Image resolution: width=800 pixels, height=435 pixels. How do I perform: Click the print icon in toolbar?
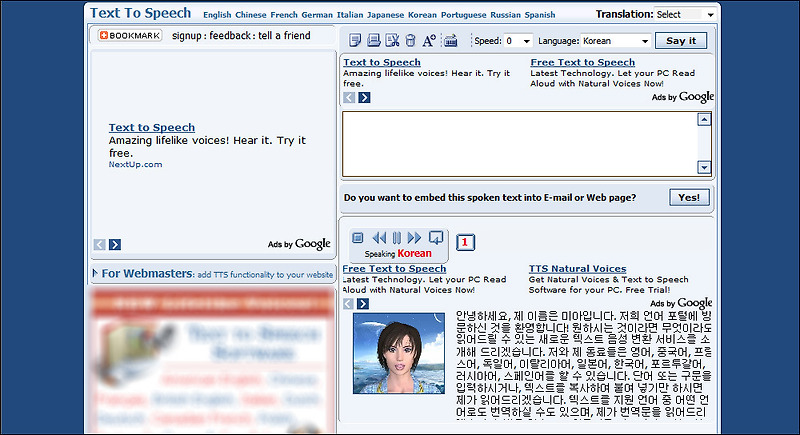tap(373, 40)
